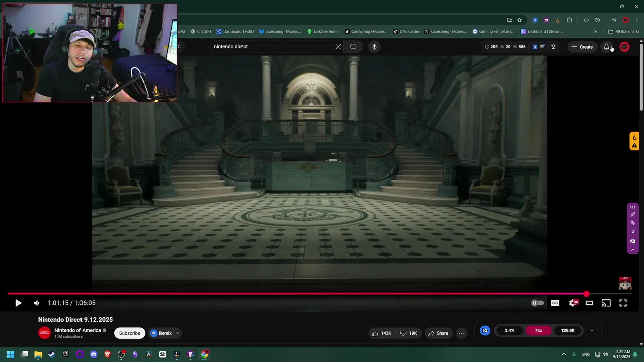Open ChatGPT bookmark

[201, 31]
